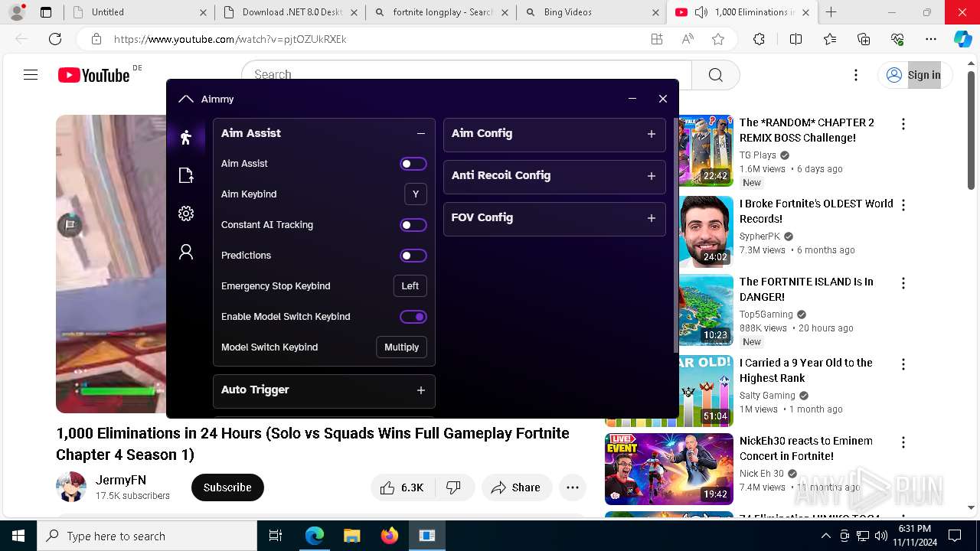This screenshot has width=980, height=551.
Task: Change Emergency Stop Keybind Left button
Action: pos(410,286)
